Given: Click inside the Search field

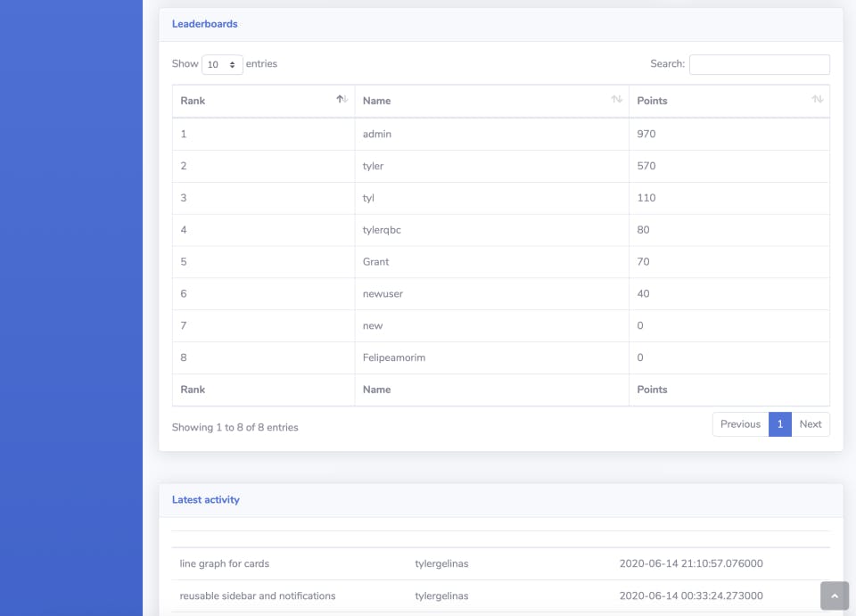Looking at the screenshot, I should [759, 64].
